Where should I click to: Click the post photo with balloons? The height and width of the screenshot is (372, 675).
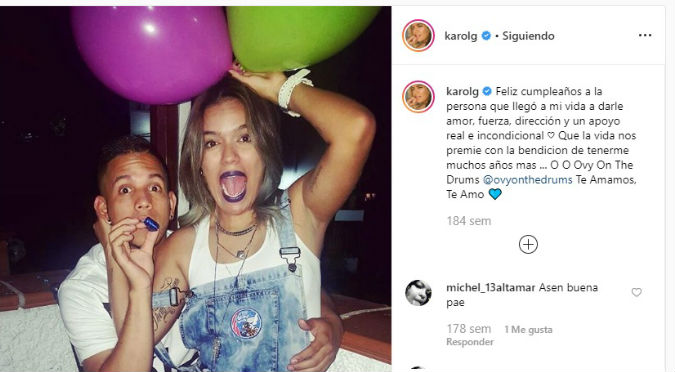pyautogui.click(x=195, y=189)
